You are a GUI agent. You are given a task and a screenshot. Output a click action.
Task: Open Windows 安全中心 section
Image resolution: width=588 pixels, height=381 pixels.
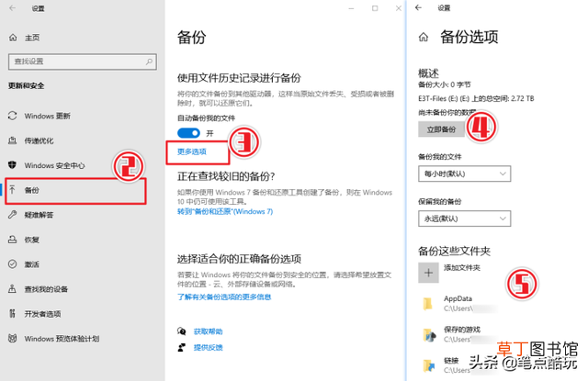(x=55, y=165)
